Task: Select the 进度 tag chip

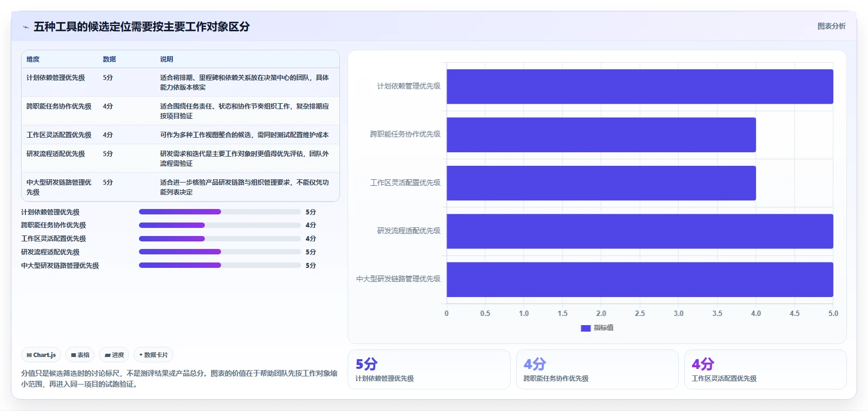Action: pyautogui.click(x=114, y=355)
